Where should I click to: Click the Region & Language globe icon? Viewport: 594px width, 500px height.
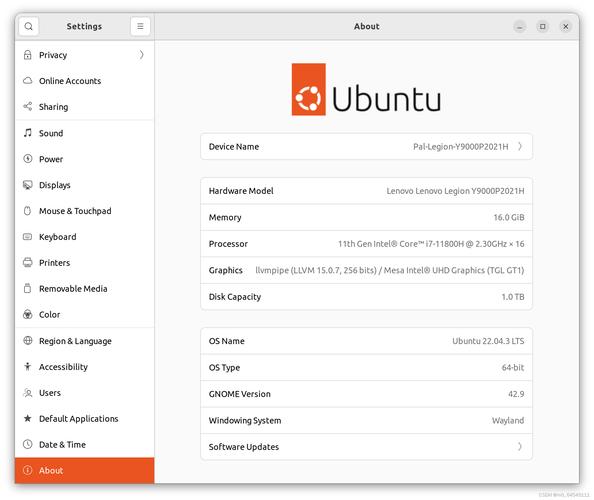(x=28, y=341)
